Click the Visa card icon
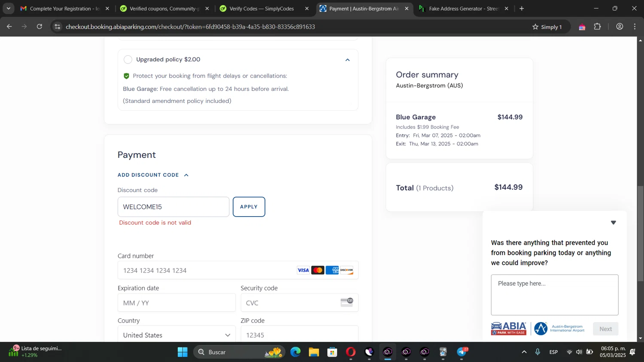The image size is (644, 362). pos(303,270)
